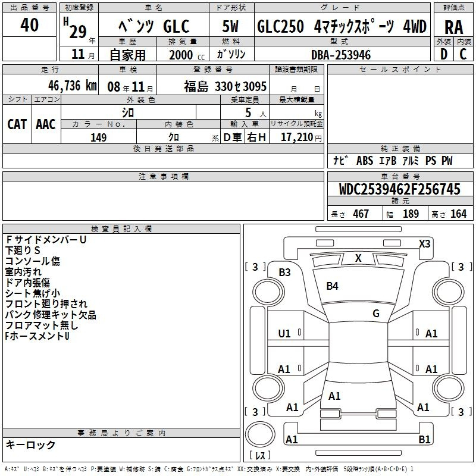Click the ABS equipment entry
Image resolution: width=476 pixels, height=476 pixels.
365,161
